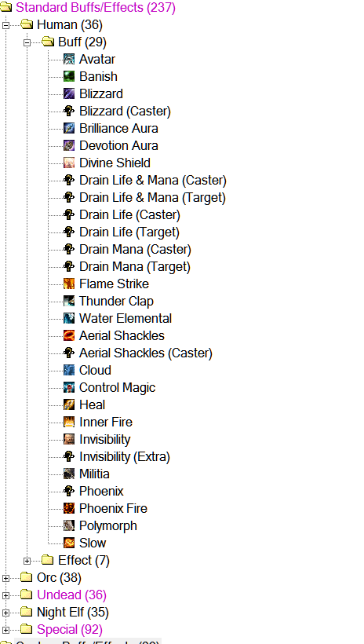Select Drain Life & Mana (Caster) entry
The image size is (364, 644).
(x=153, y=180)
